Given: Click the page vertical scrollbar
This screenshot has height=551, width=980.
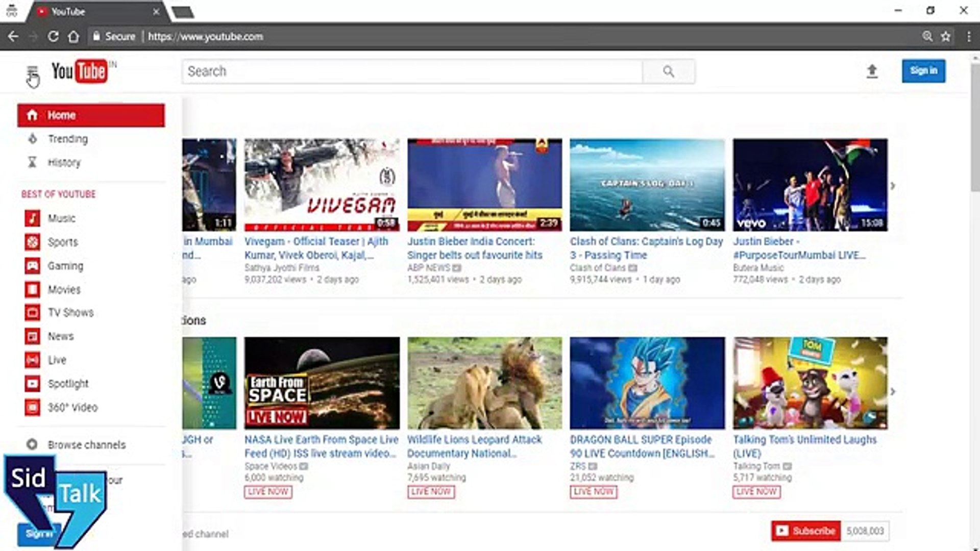Looking at the screenshot, I should 974,128.
